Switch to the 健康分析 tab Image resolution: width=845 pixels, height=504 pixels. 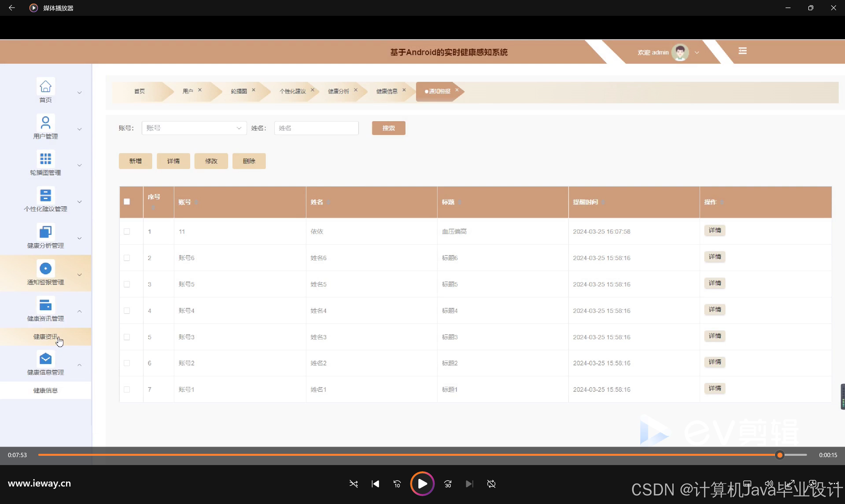coord(338,91)
